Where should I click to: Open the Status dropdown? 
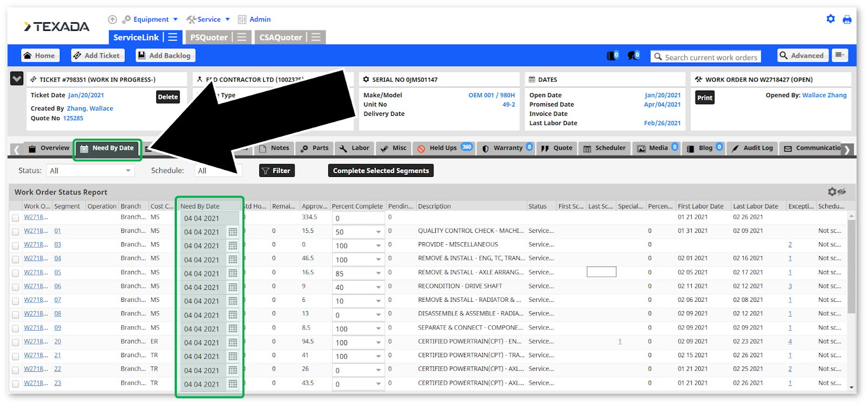pos(90,170)
